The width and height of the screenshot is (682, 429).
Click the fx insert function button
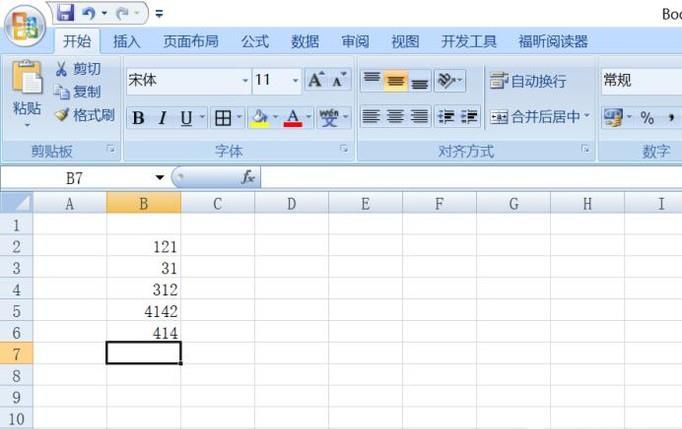click(x=248, y=177)
